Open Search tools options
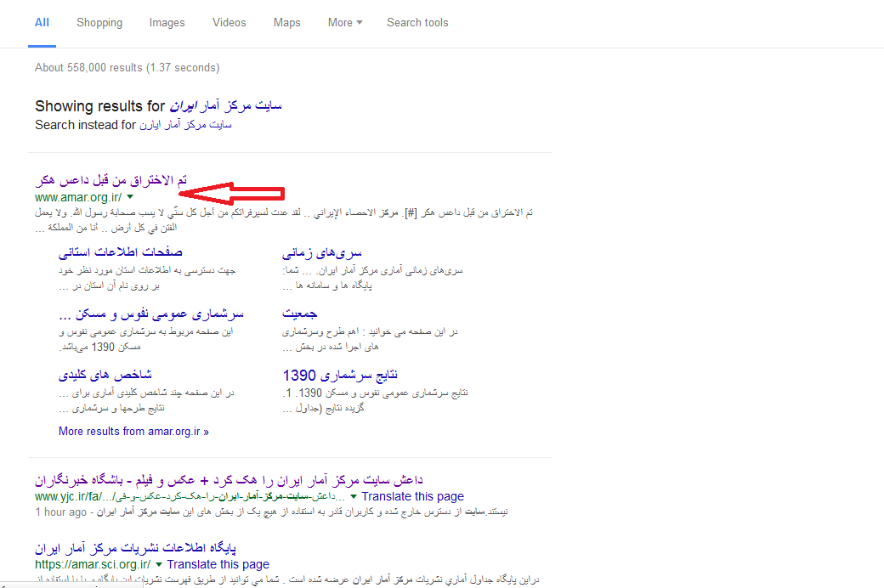 [416, 23]
